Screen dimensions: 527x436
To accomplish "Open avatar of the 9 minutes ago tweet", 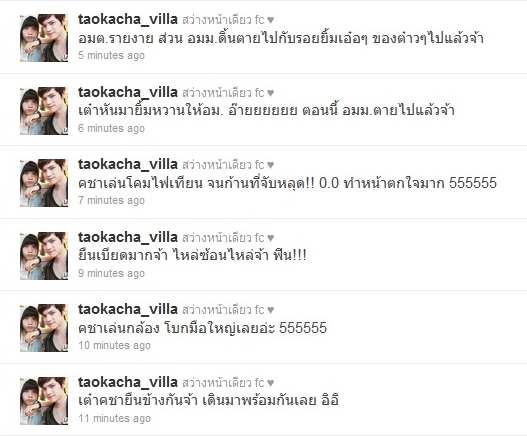I will pyautogui.click(x=44, y=256).
